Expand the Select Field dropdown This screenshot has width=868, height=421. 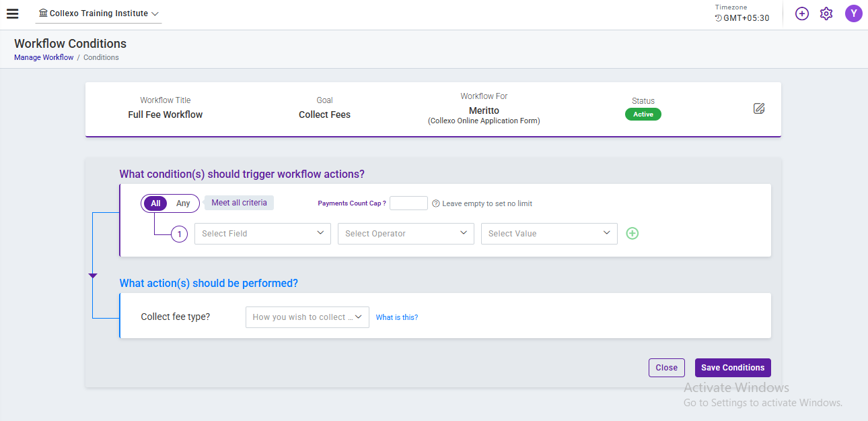(262, 234)
